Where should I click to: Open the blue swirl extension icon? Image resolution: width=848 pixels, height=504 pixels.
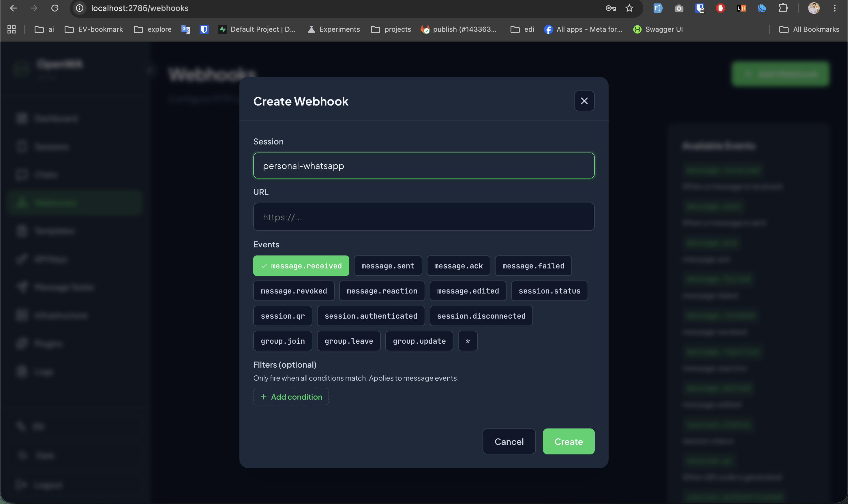tap(762, 8)
